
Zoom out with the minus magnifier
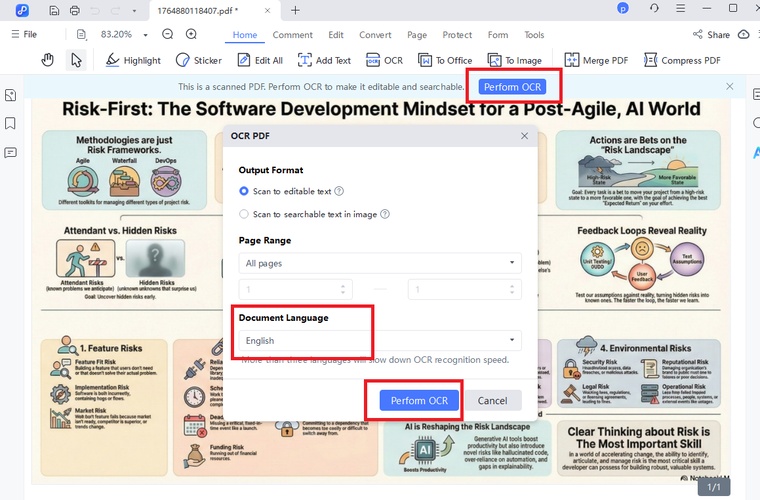pos(168,34)
